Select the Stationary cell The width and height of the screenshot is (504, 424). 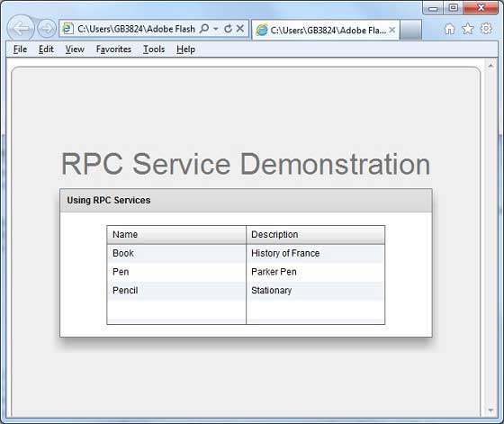click(315, 291)
